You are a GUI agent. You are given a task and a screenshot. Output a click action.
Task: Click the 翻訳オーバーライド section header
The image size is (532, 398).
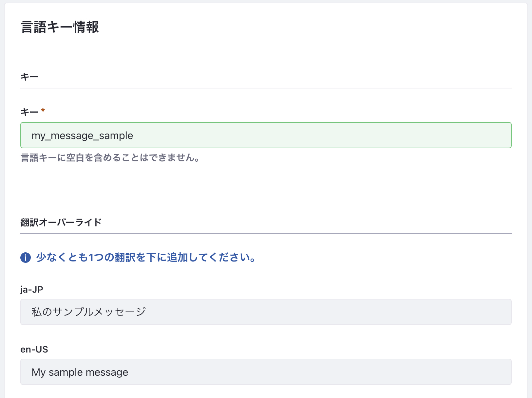61,222
